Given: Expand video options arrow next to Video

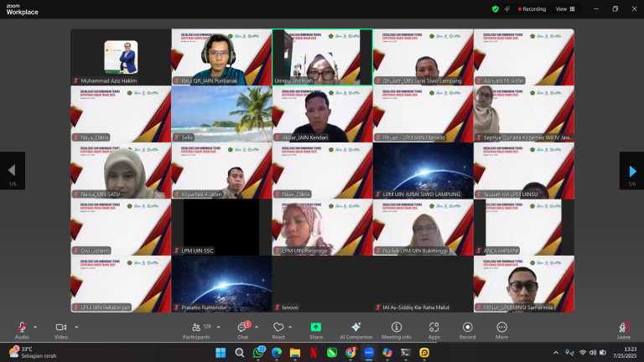Looking at the screenshot, I should pos(76,327).
